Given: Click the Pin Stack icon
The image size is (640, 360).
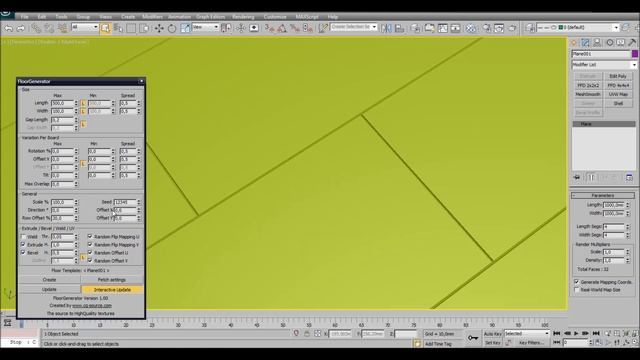Looking at the screenshot, I should pyautogui.click(x=577, y=177).
